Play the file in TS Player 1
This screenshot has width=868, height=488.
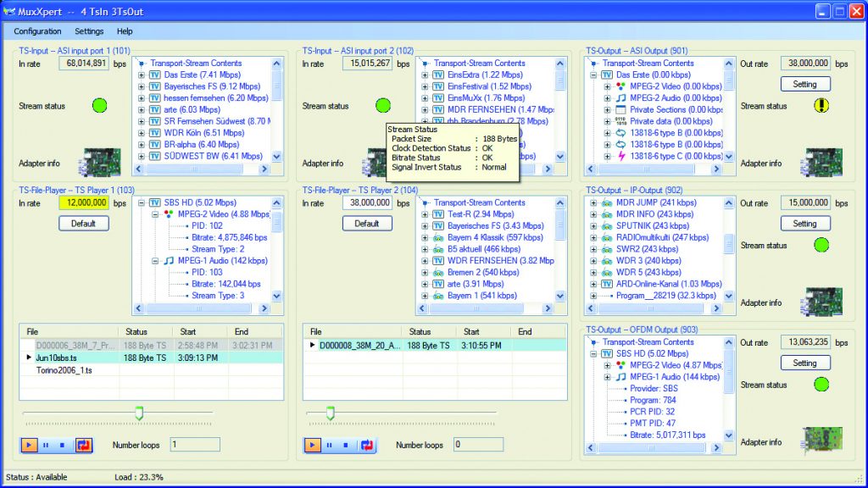point(30,445)
